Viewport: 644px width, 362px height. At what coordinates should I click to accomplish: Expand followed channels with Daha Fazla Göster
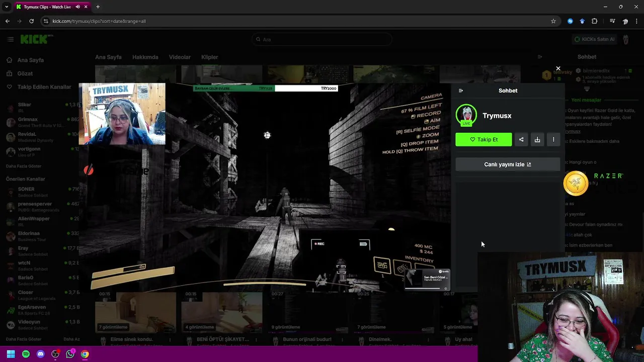(24, 166)
